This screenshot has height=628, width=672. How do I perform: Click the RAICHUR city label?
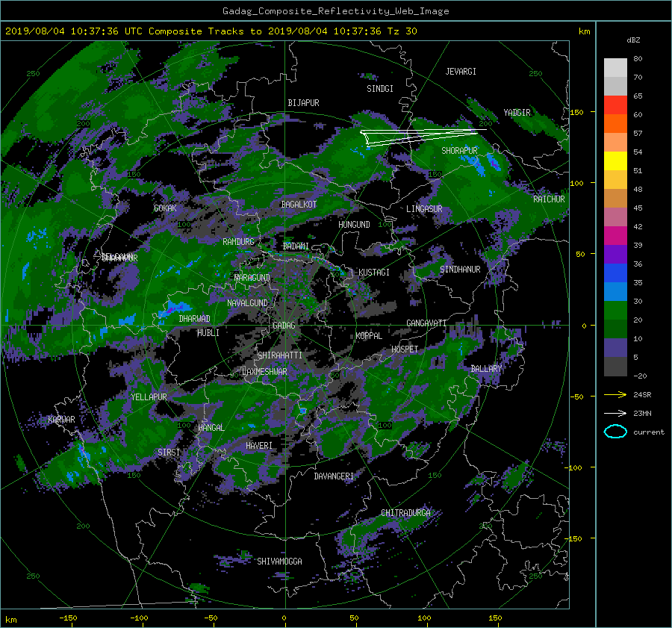coord(549,199)
